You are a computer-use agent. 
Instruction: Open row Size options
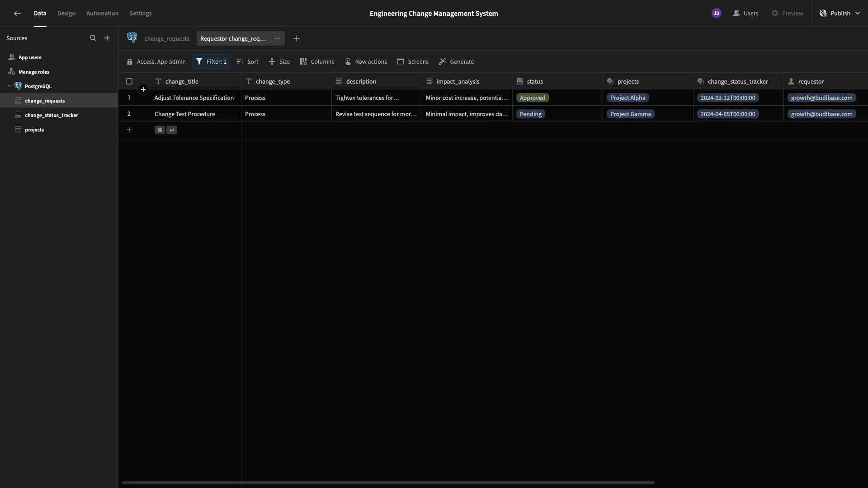pos(279,62)
